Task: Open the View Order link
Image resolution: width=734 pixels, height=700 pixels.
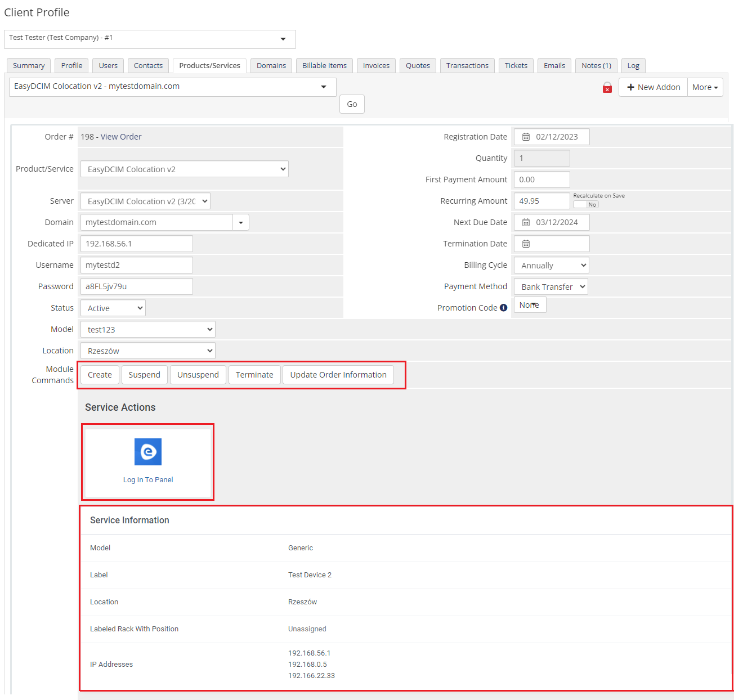Action: tap(121, 137)
